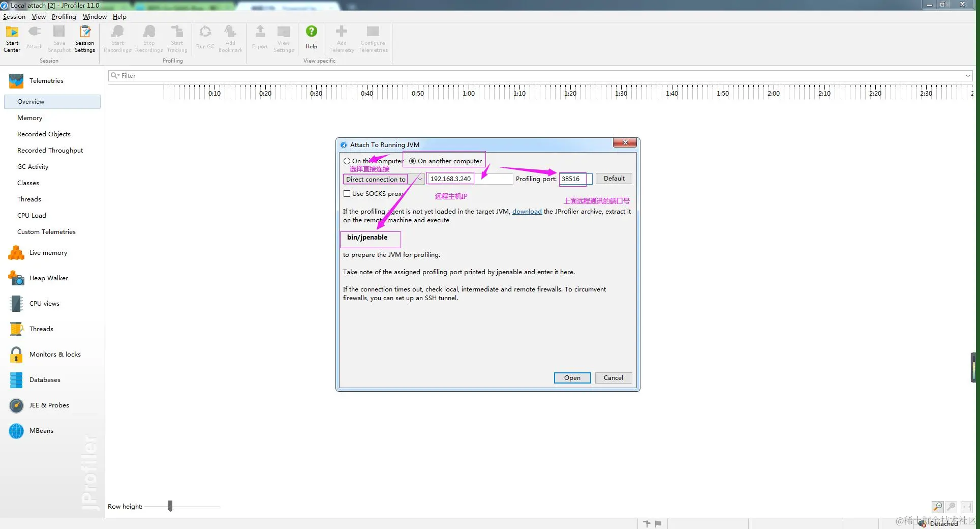Click the Add Telemetry icon
This screenshot has width=980, height=529.
[342, 39]
